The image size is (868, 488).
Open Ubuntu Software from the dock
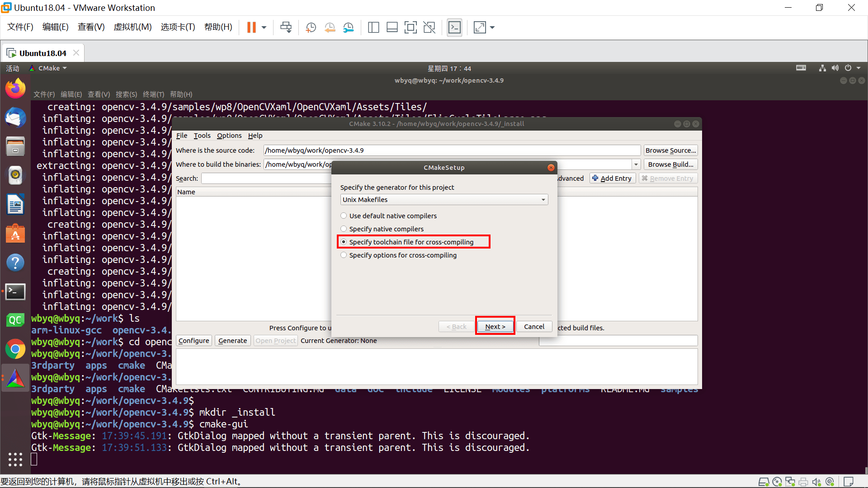(15, 234)
